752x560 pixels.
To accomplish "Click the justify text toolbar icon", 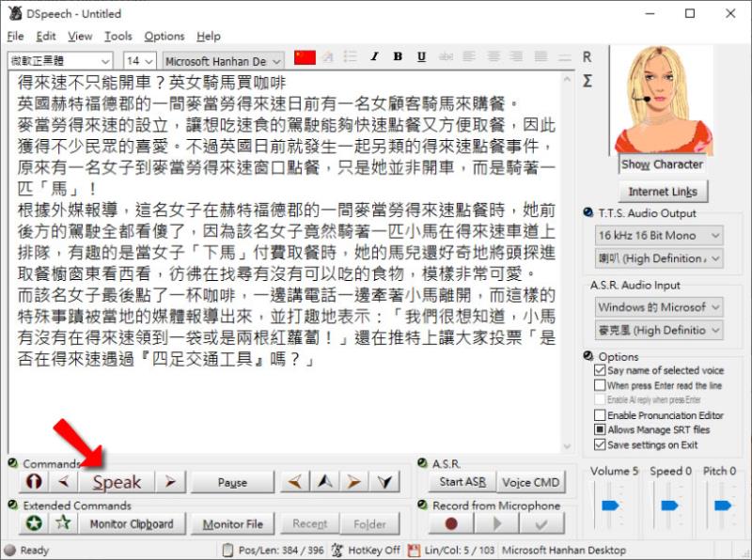I will pyautogui.click(x=540, y=57).
